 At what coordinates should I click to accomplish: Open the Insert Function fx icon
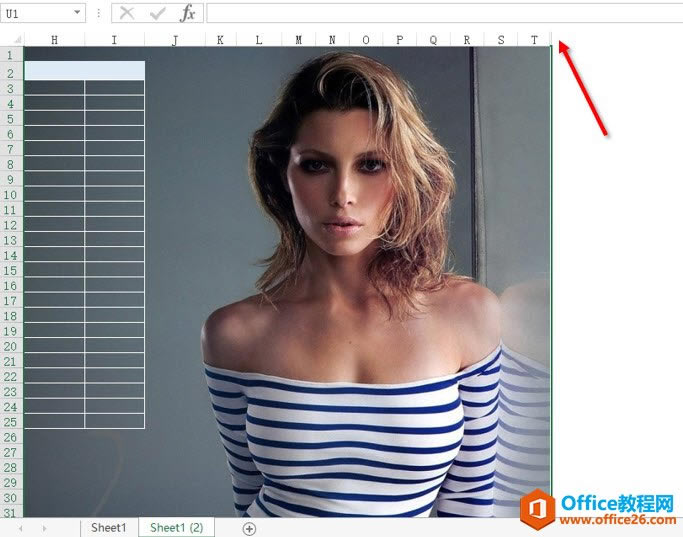187,13
